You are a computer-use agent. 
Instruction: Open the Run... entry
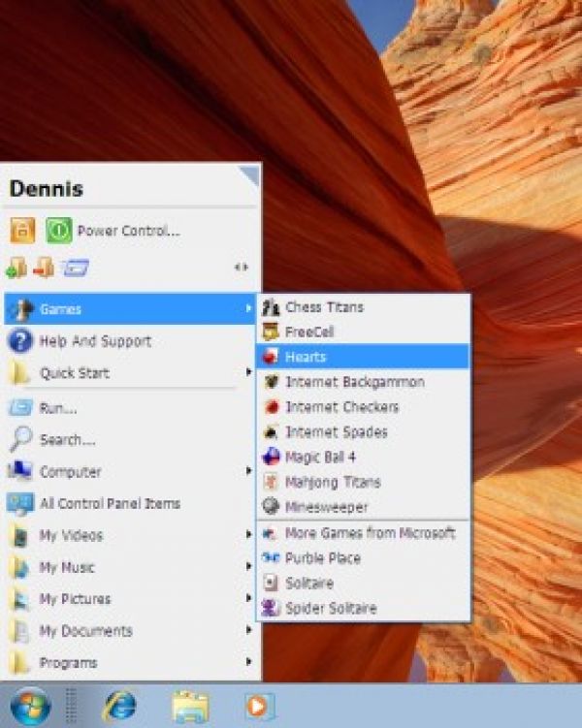(130, 408)
